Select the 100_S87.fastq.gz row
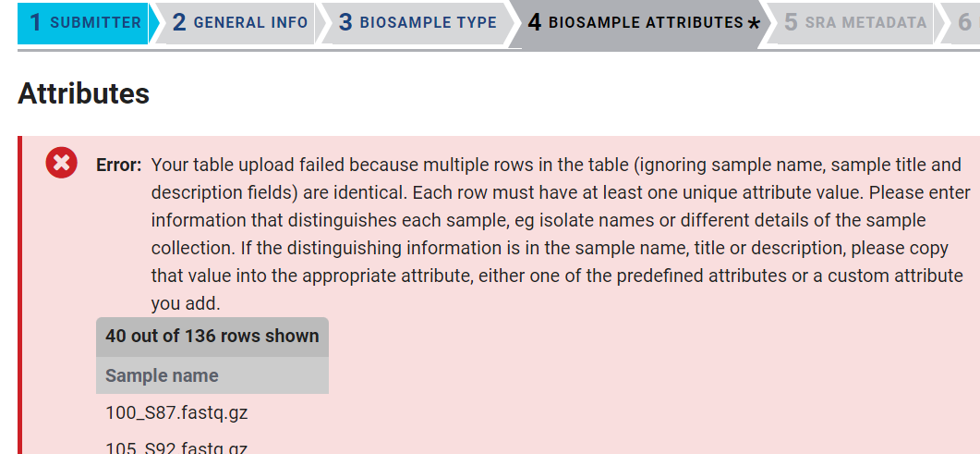This screenshot has height=454, width=980. [x=176, y=413]
